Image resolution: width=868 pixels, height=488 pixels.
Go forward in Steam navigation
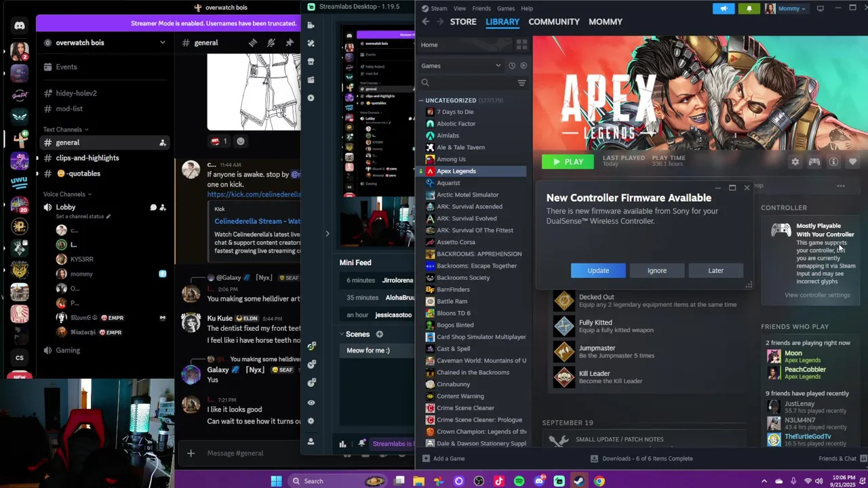tap(439, 22)
